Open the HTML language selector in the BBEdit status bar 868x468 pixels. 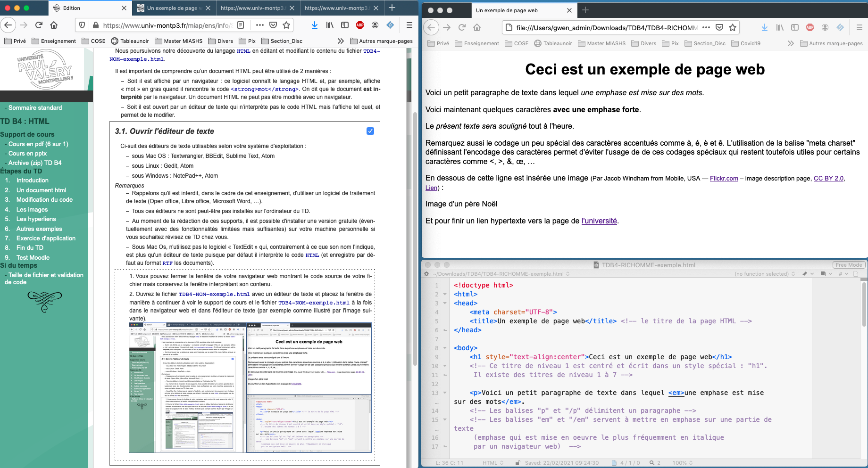(493, 463)
